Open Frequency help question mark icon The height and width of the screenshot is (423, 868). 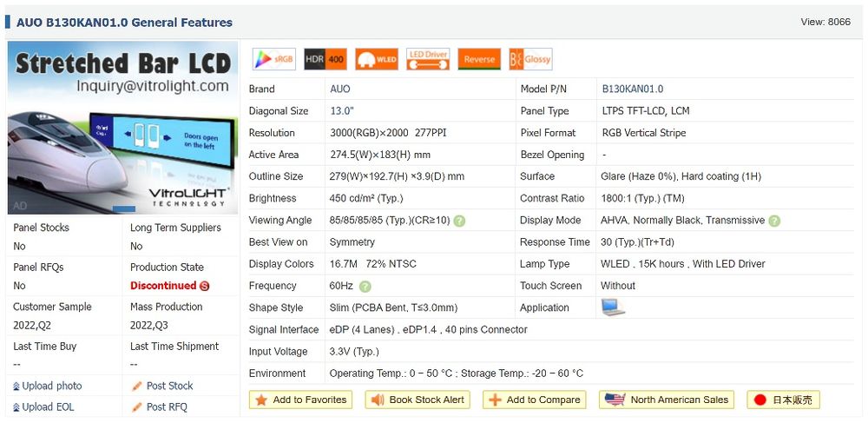coord(365,287)
